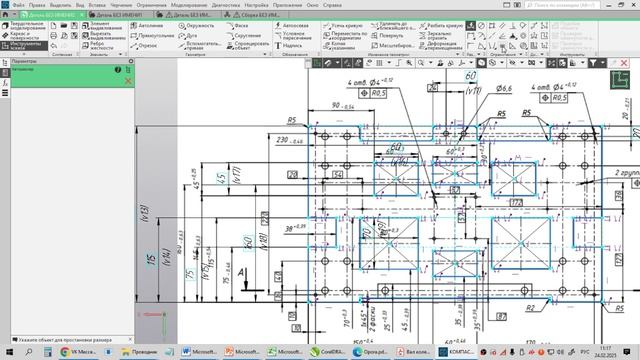
Task: Click the red X cancel icon in view toolbar
Action: [x=624, y=63]
